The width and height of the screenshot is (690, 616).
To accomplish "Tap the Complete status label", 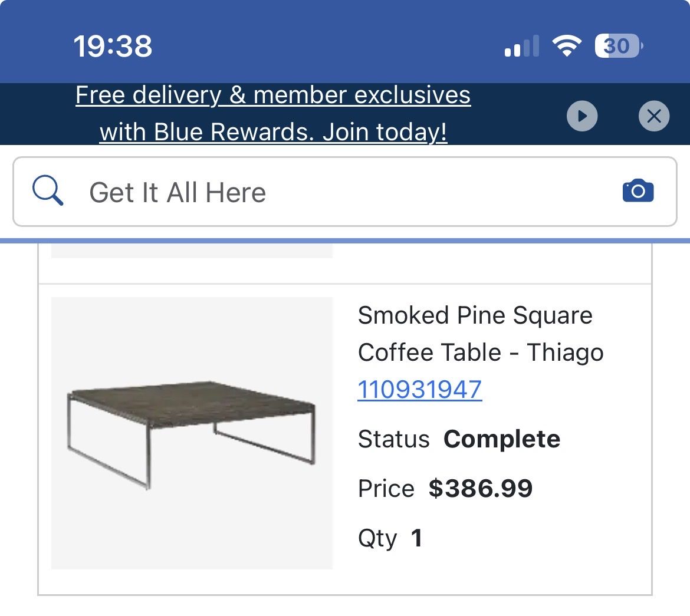I will pyautogui.click(x=502, y=439).
